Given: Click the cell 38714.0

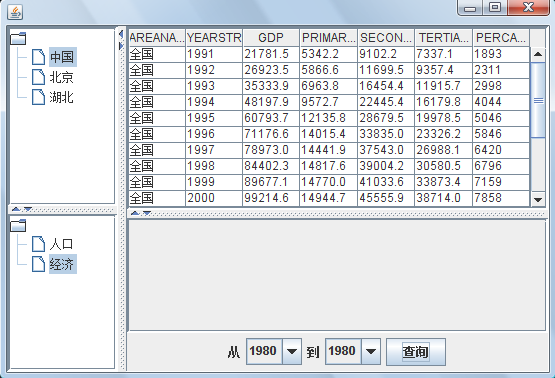Looking at the screenshot, I should pyautogui.click(x=444, y=197).
